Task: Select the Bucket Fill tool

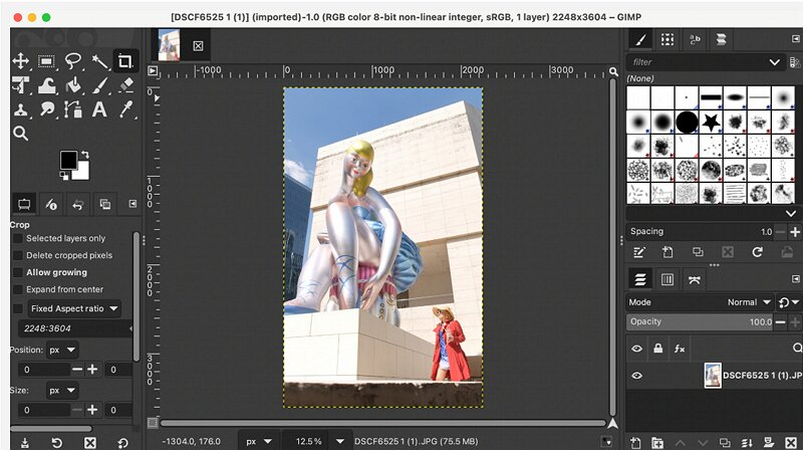Action: click(x=73, y=85)
